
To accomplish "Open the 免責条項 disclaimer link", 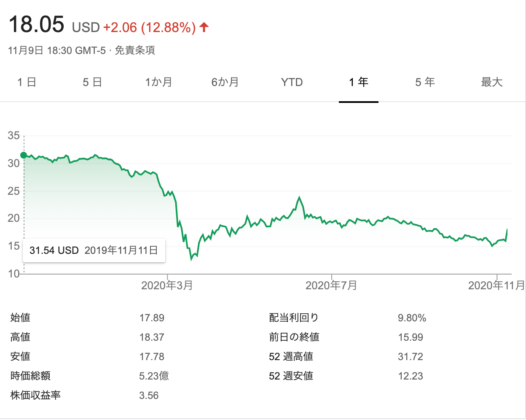I will (x=135, y=51).
